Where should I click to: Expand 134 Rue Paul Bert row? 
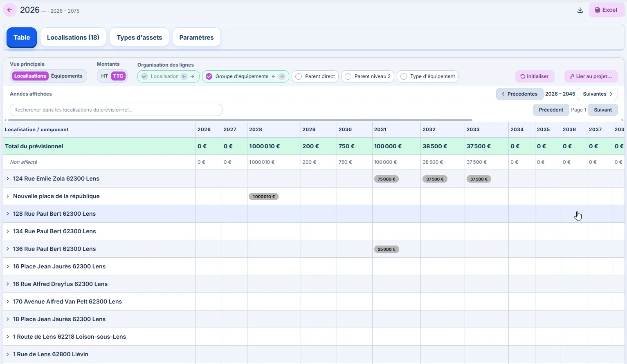coord(8,231)
